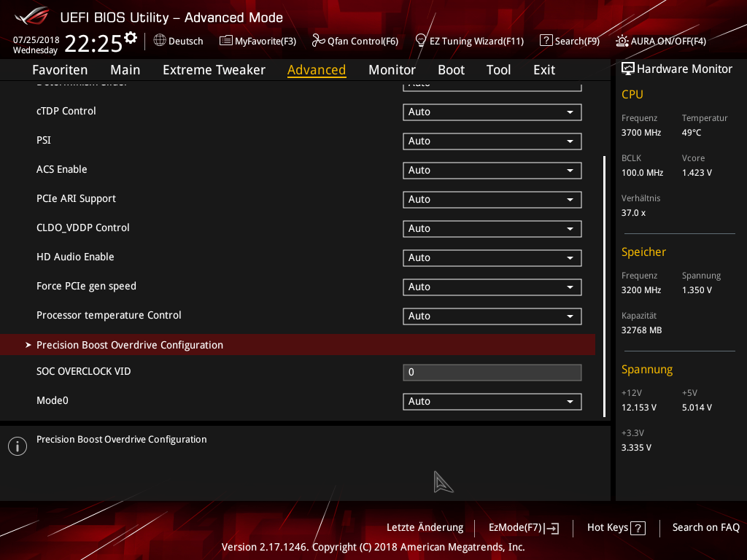Viewport: 747px width, 560px height.
Task: Select the Advanced tab
Action: point(317,70)
